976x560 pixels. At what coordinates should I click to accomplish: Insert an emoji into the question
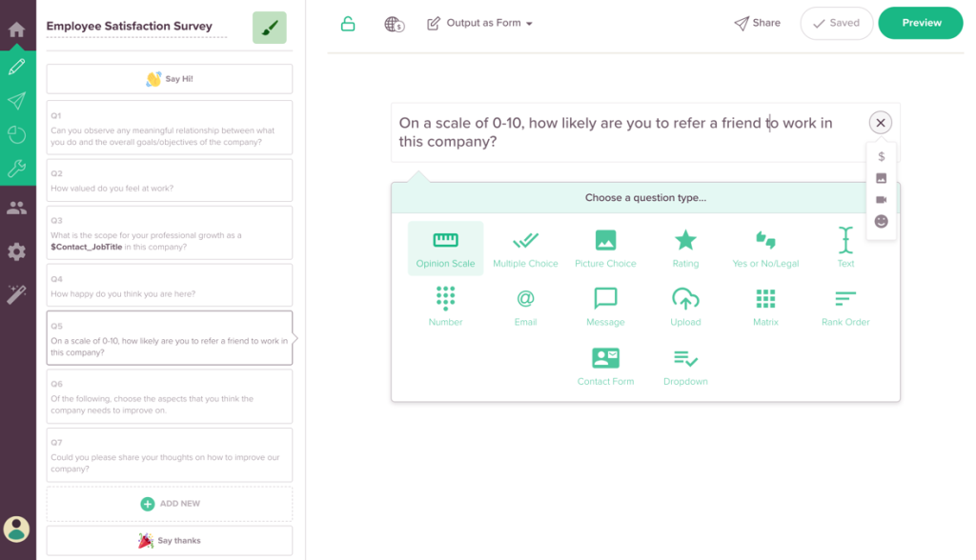[x=881, y=220]
